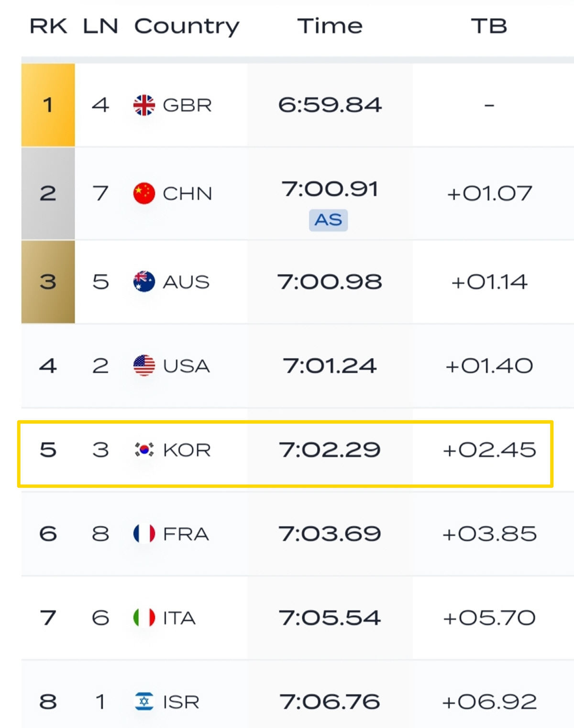Select the RK column header
The height and width of the screenshot is (728, 574).
(48, 26)
